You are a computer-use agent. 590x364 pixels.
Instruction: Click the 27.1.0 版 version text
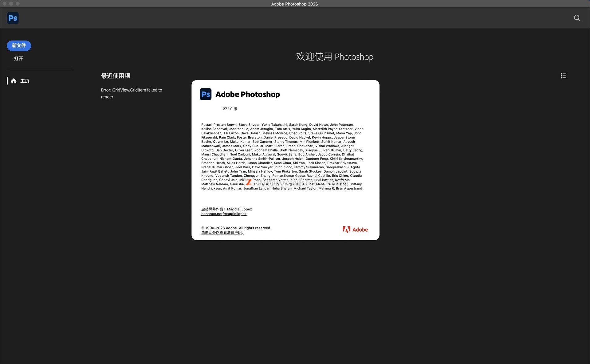(x=230, y=109)
